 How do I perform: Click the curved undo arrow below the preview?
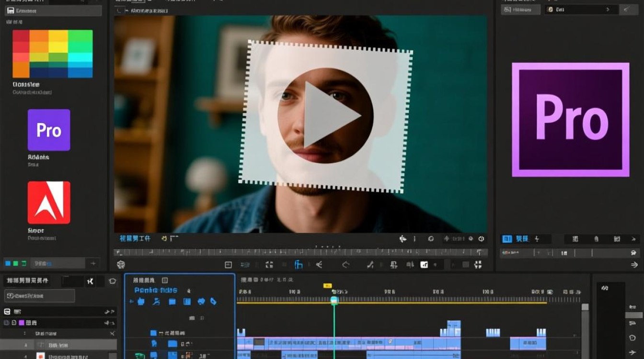pos(346,265)
